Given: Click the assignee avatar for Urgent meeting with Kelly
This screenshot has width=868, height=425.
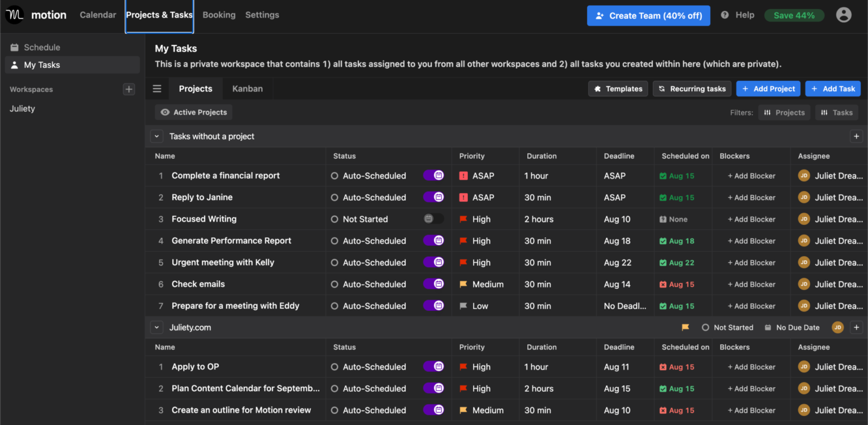Looking at the screenshot, I should [x=804, y=262].
